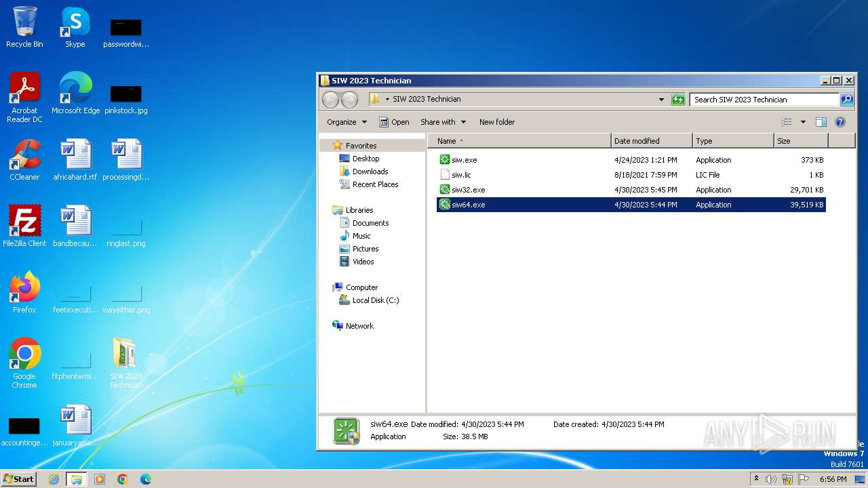Screen dimensions: 868x488
Task: Open the address bar history dropdown
Action: pyautogui.click(x=661, y=100)
